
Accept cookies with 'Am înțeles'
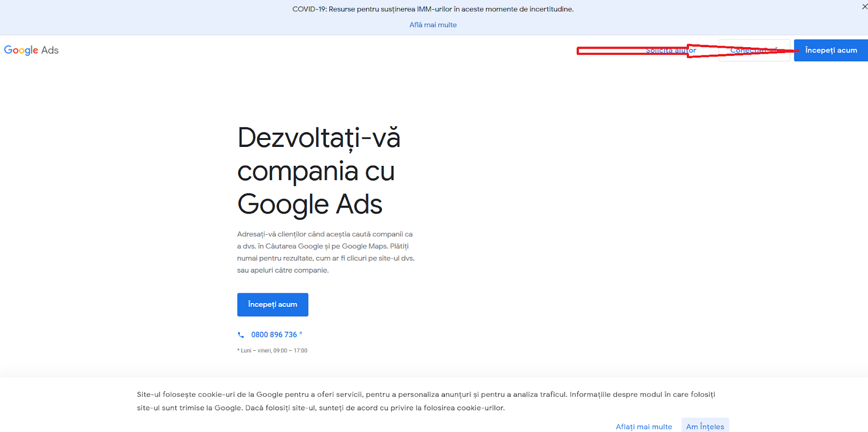click(705, 426)
